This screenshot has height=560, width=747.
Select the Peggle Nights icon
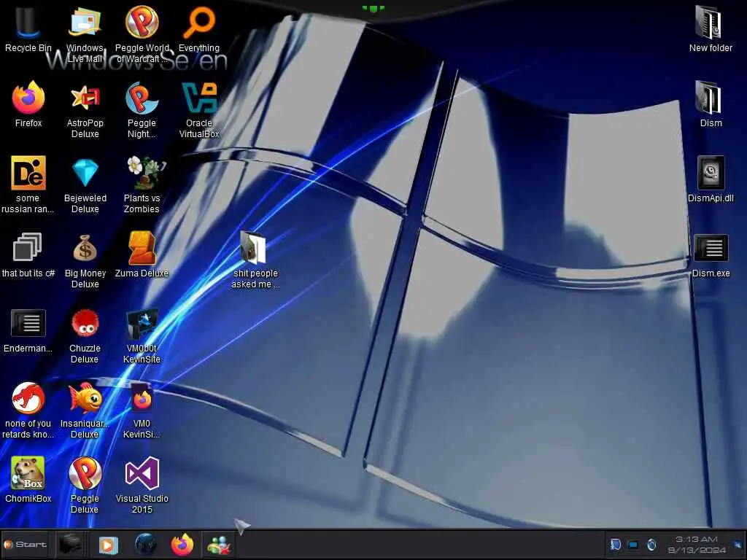click(142, 98)
